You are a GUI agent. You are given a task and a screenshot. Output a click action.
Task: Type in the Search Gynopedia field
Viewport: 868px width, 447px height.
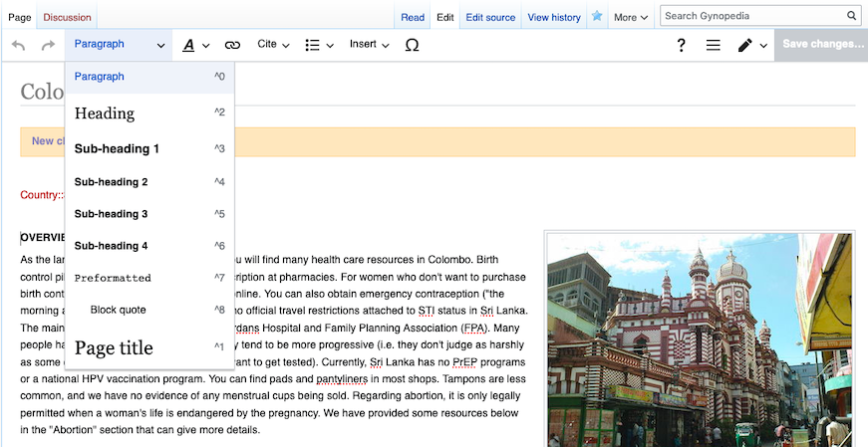(x=752, y=16)
